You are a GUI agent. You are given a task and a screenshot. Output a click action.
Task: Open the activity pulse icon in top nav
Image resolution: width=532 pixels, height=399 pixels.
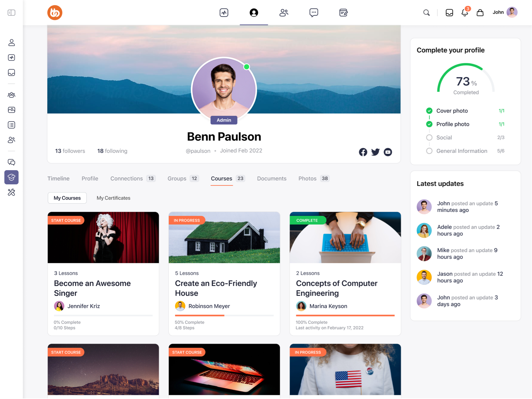pyautogui.click(x=224, y=13)
